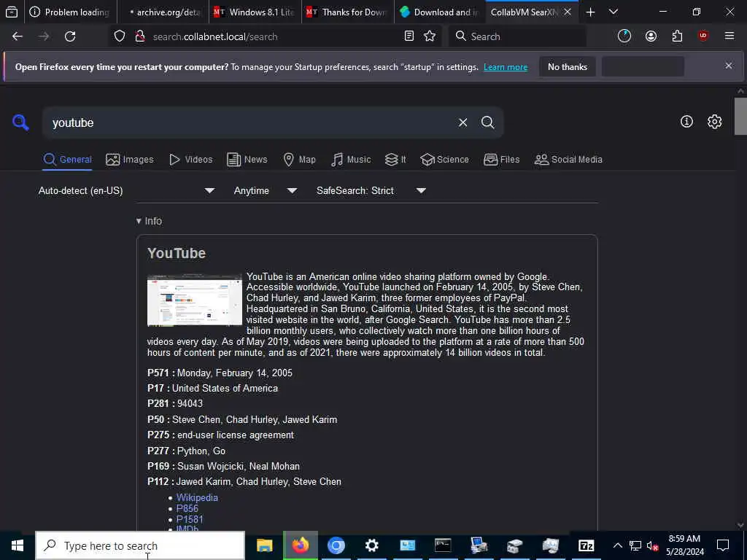Submit search with magnifier button
The width and height of the screenshot is (747, 560).
(x=487, y=122)
